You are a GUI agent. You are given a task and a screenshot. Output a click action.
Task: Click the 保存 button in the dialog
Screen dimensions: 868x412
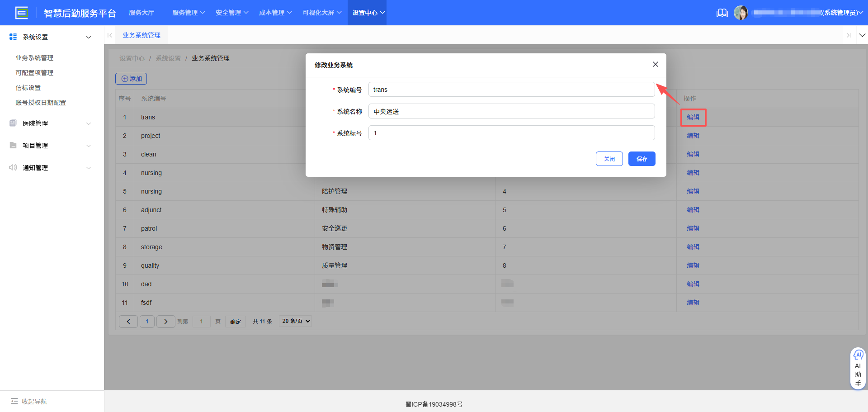coord(642,159)
